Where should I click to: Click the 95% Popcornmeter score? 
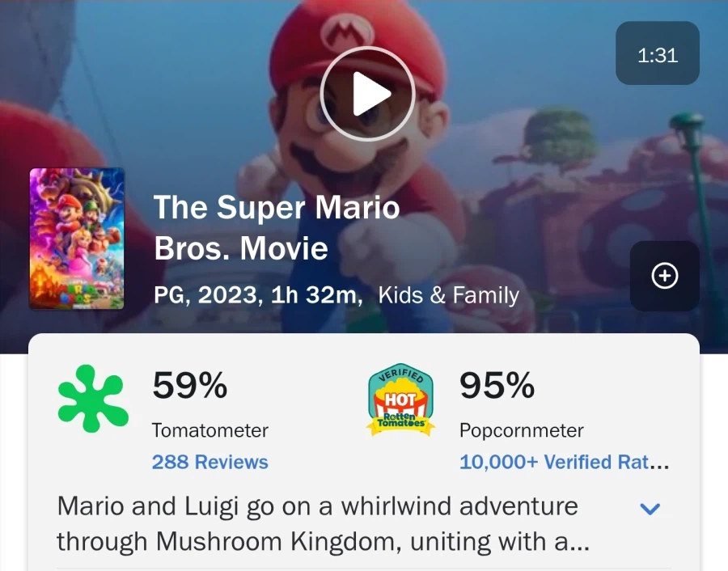[497, 387]
